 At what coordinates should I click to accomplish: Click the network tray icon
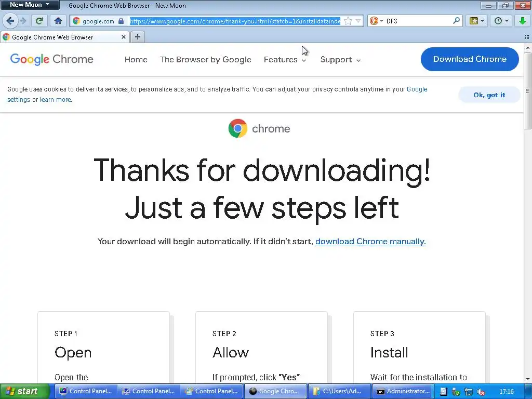(468, 392)
